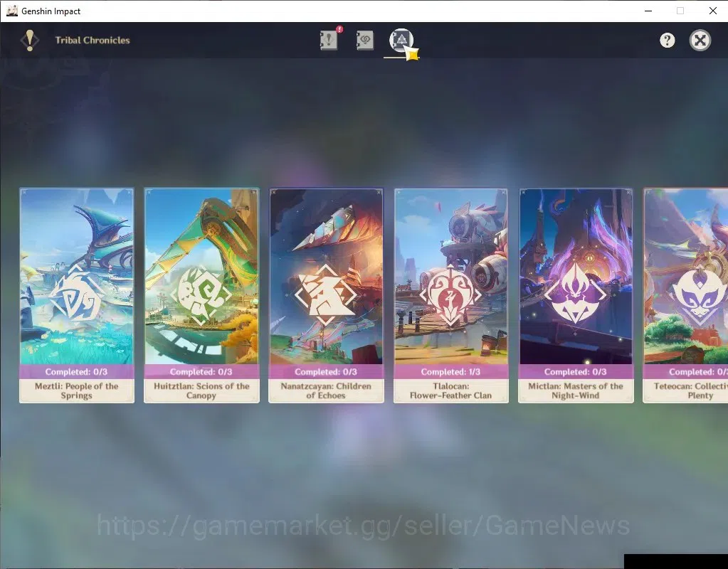728x569 pixels.
Task: Click the Mictlan tribe emblem
Action: (575, 293)
